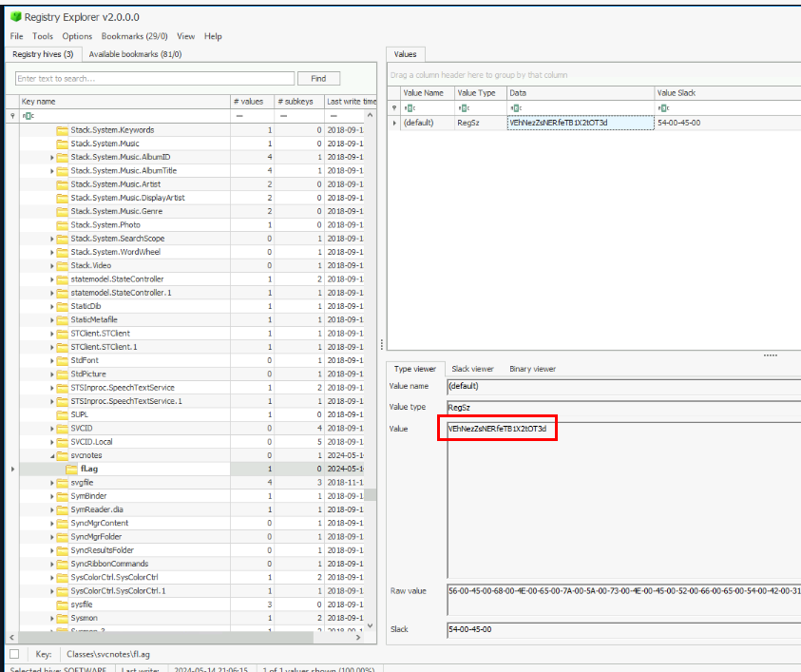
Task: Switch to the Binary viewer tab
Action: [x=532, y=369]
